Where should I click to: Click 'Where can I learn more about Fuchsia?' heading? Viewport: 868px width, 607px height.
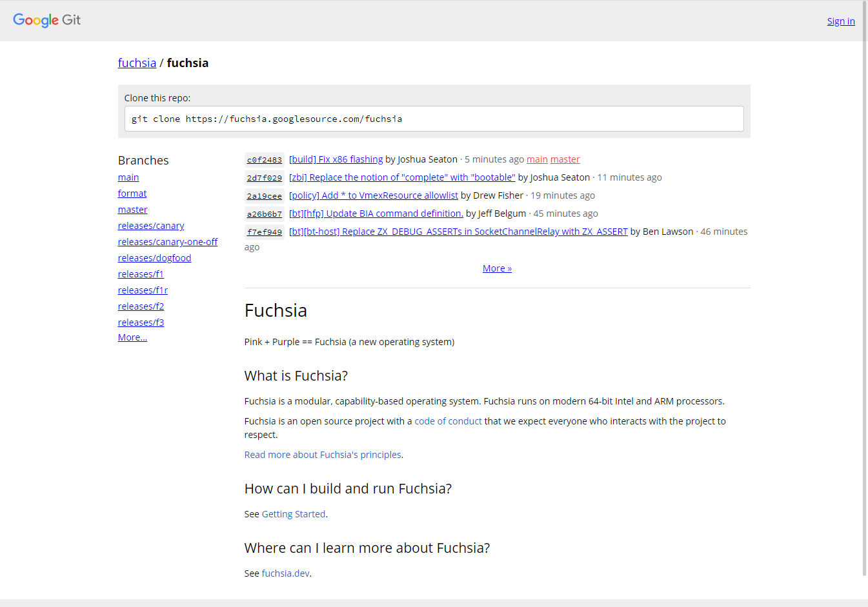click(x=367, y=548)
